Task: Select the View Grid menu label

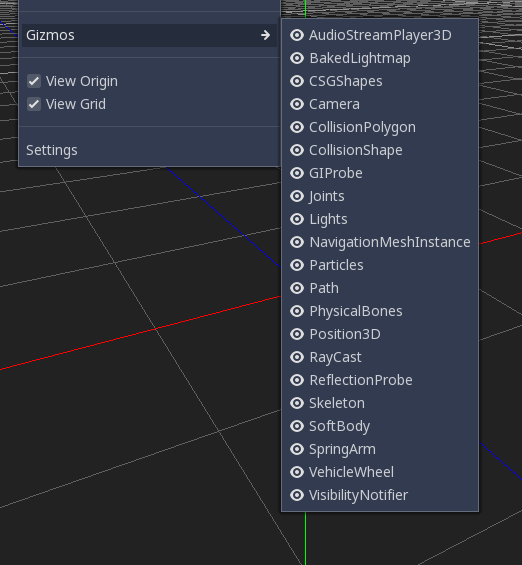Action: 76,104
